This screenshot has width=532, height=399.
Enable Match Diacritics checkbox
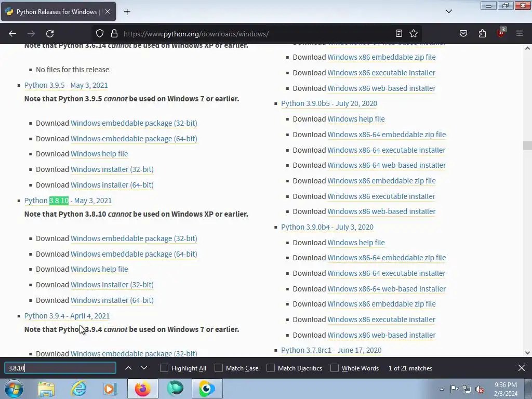click(271, 368)
